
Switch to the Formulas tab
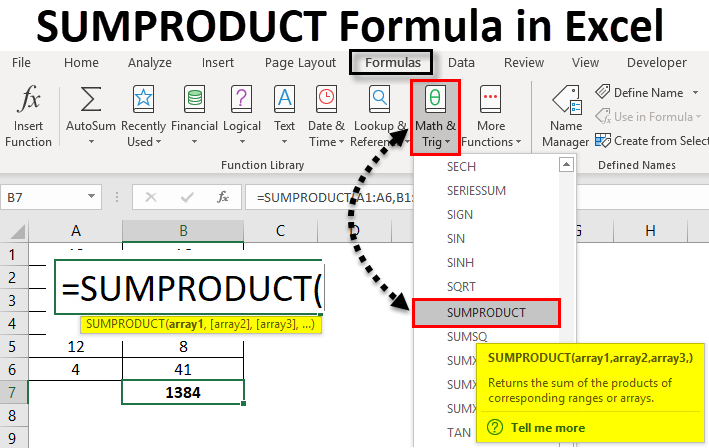click(x=392, y=62)
